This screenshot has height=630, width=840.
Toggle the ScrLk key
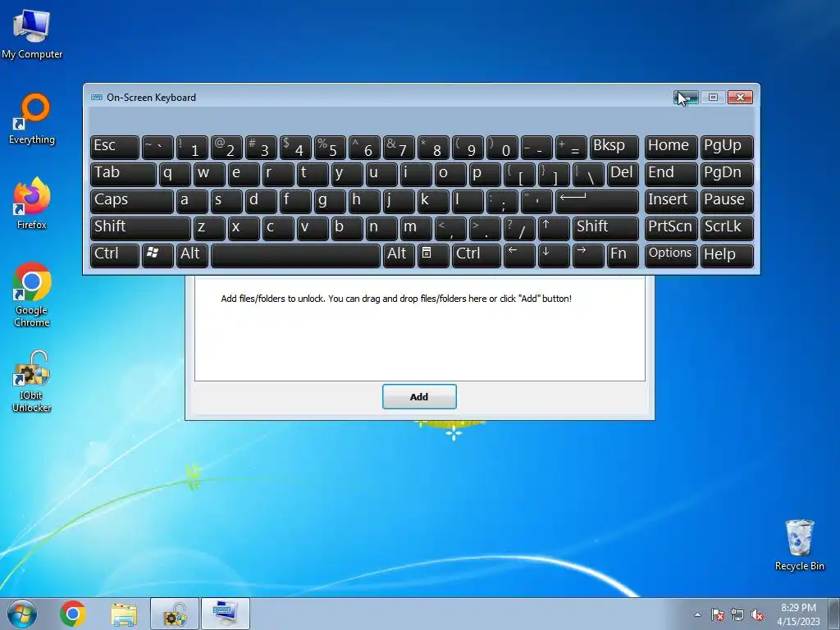(x=727, y=228)
